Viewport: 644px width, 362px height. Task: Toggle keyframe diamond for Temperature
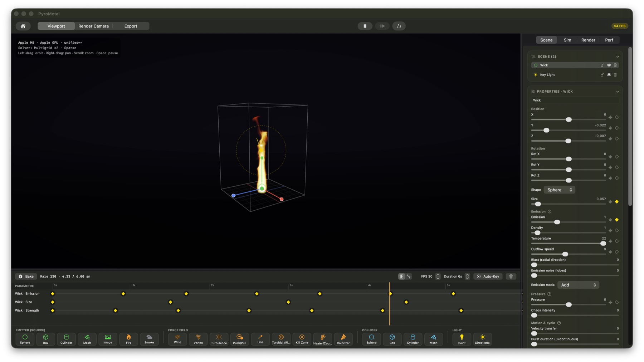click(617, 241)
